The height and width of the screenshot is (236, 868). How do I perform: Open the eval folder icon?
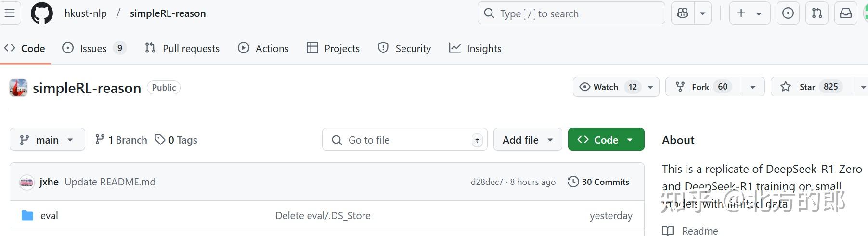[x=27, y=215]
